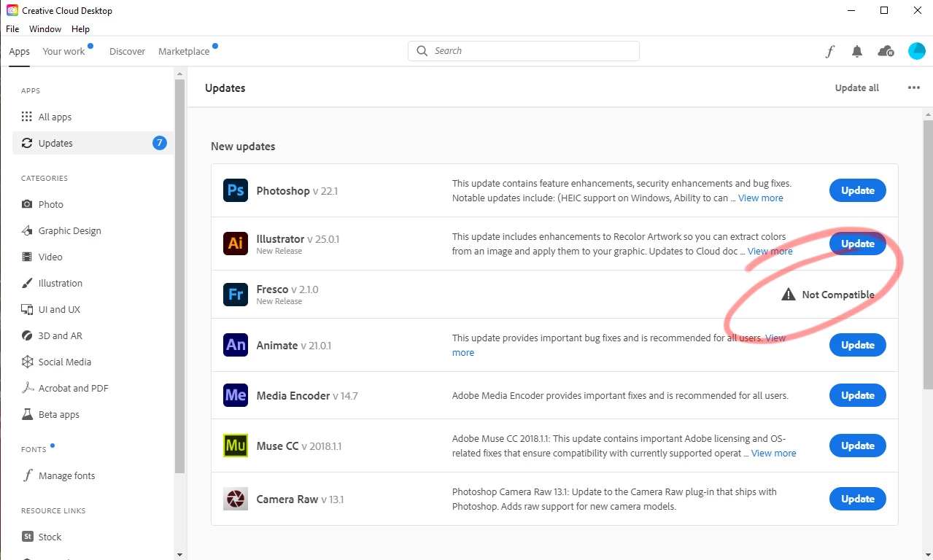Click the Media Encoder description text
Screen dimensions: 933x560
click(x=620, y=395)
